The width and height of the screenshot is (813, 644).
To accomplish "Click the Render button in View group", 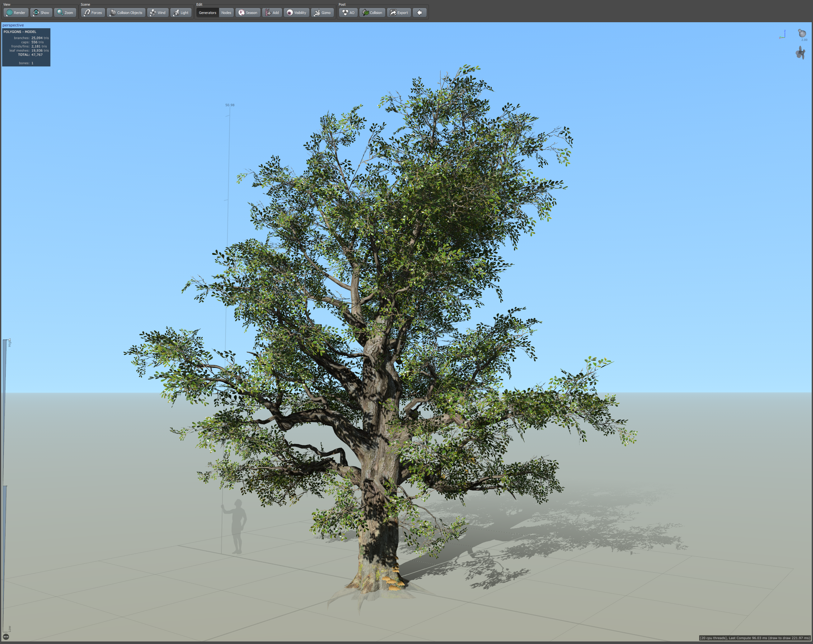I will [x=16, y=12].
